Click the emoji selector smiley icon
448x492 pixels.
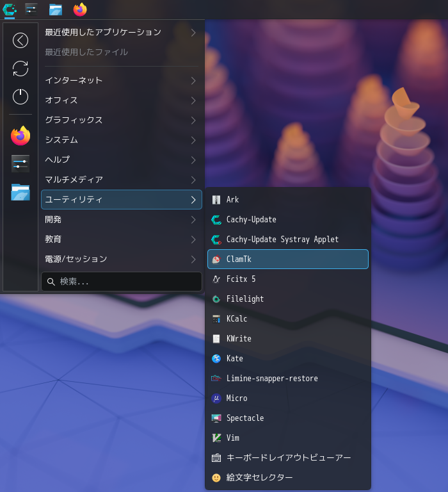point(216,478)
